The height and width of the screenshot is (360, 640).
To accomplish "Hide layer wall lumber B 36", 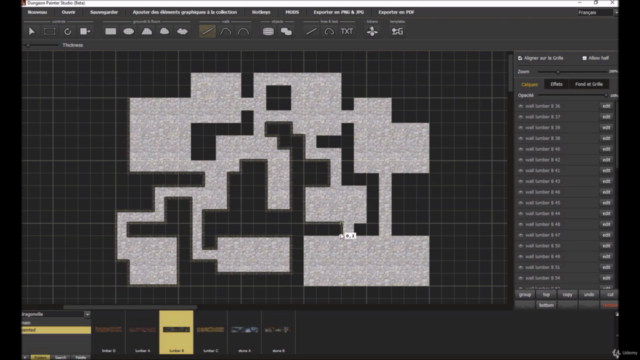I will (520, 106).
